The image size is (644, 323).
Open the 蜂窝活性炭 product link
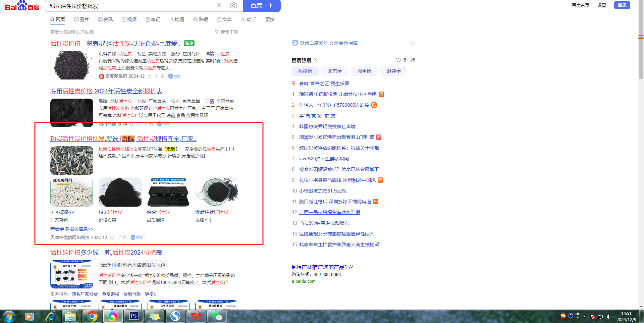[x=159, y=212]
